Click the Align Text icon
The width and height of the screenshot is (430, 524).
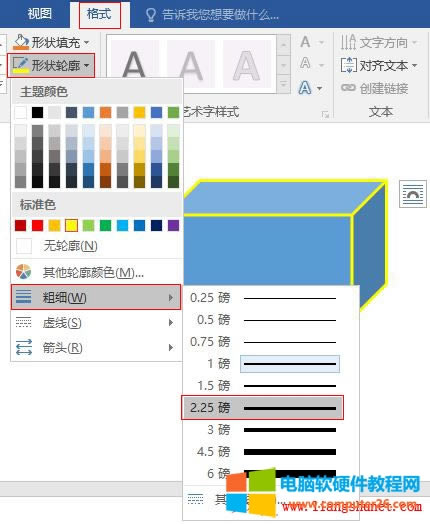click(x=348, y=65)
